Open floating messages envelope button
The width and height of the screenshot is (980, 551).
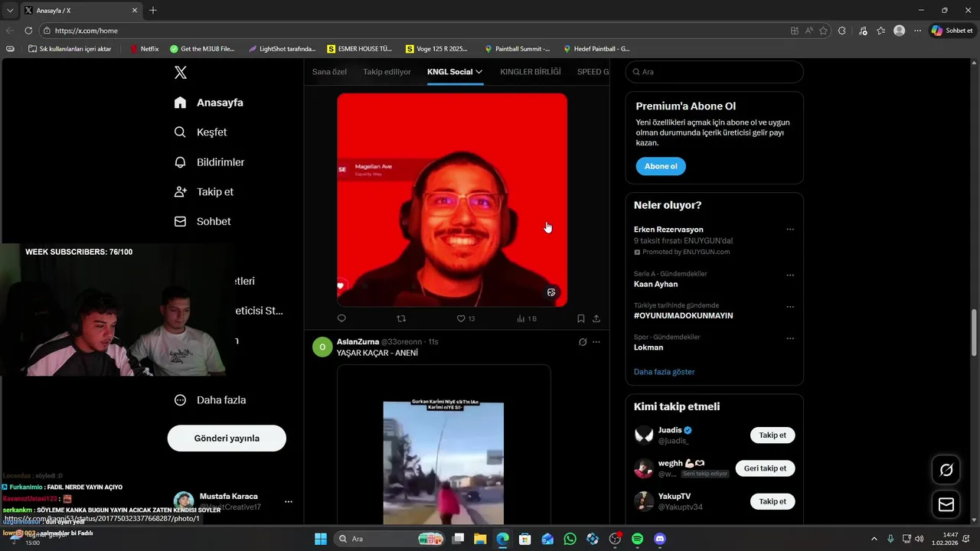[x=946, y=504]
